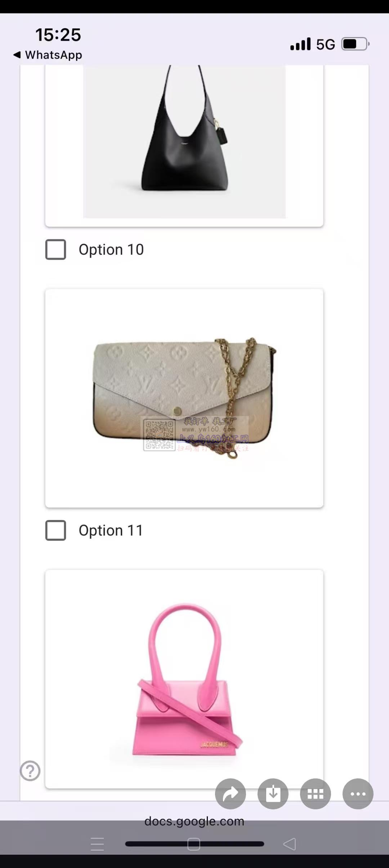The height and width of the screenshot is (868, 389).
Task: Select the pink Jacquemus handbag image
Action: [x=184, y=680]
